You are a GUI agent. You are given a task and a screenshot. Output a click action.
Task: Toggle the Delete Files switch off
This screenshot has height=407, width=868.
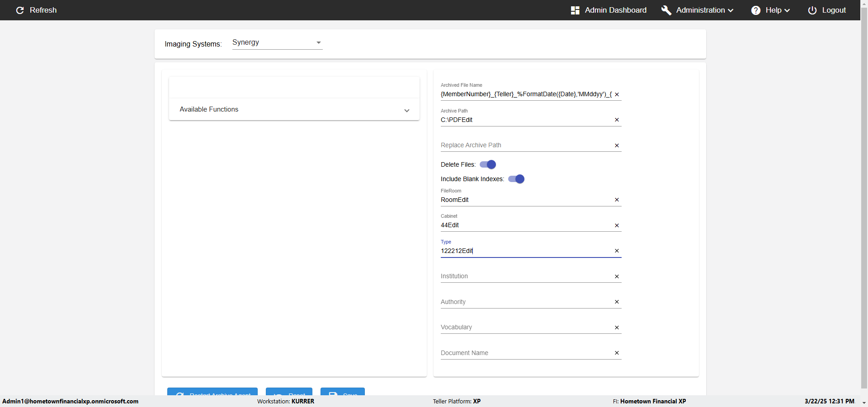click(488, 164)
